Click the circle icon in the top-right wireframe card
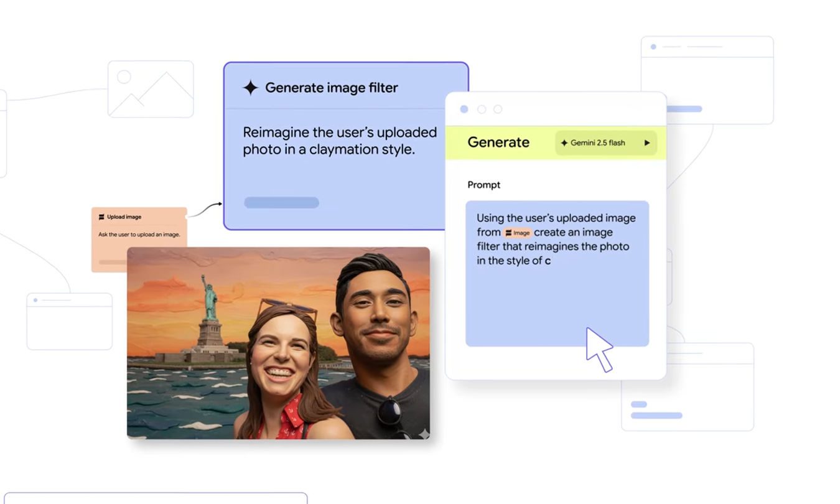840x504 pixels. (x=653, y=46)
